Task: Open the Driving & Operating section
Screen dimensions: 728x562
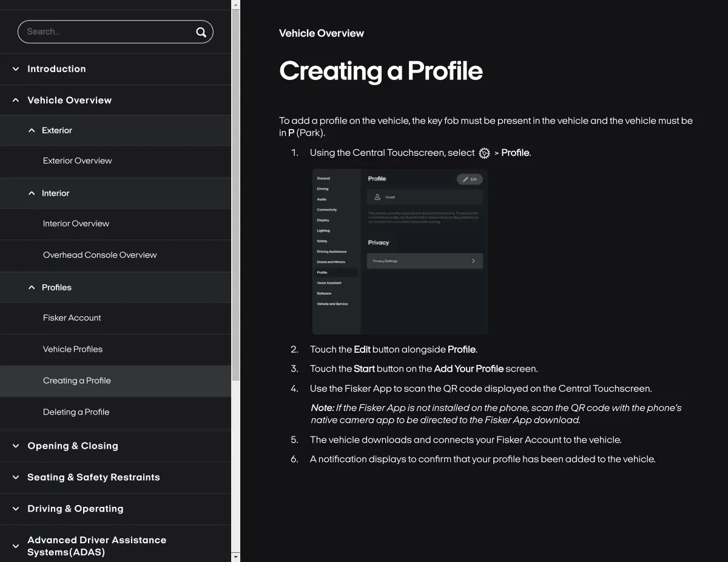Action: coord(75,509)
